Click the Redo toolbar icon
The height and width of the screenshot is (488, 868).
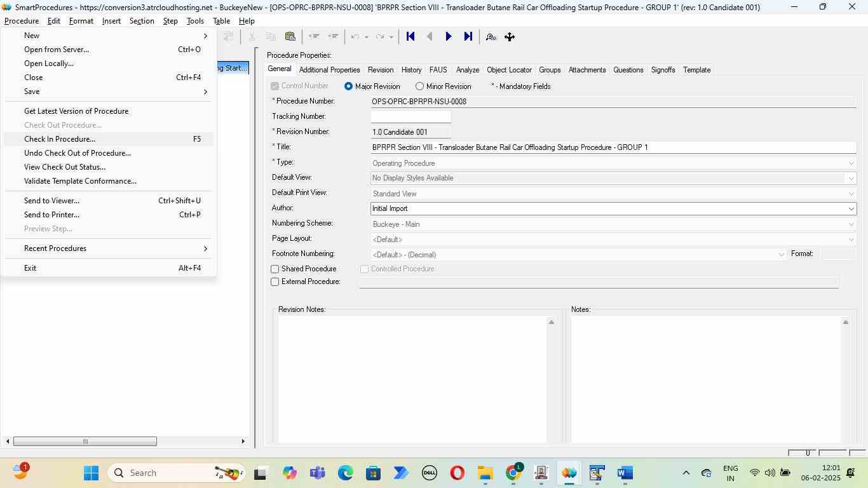(x=380, y=37)
